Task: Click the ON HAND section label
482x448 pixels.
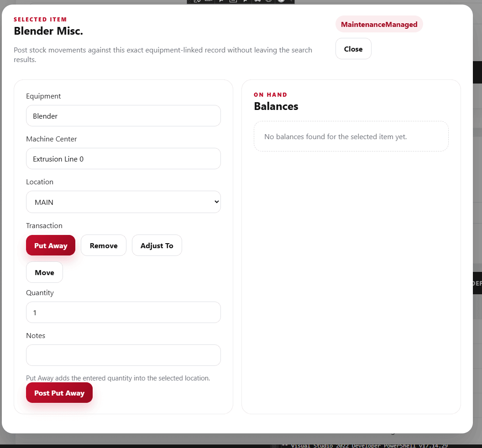Action: click(x=270, y=95)
